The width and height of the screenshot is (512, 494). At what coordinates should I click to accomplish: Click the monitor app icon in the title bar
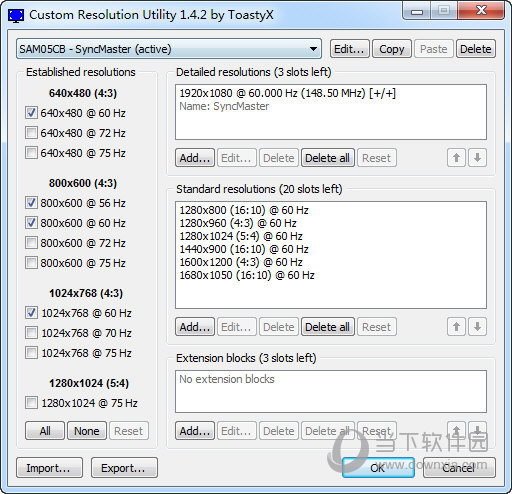tap(16, 15)
